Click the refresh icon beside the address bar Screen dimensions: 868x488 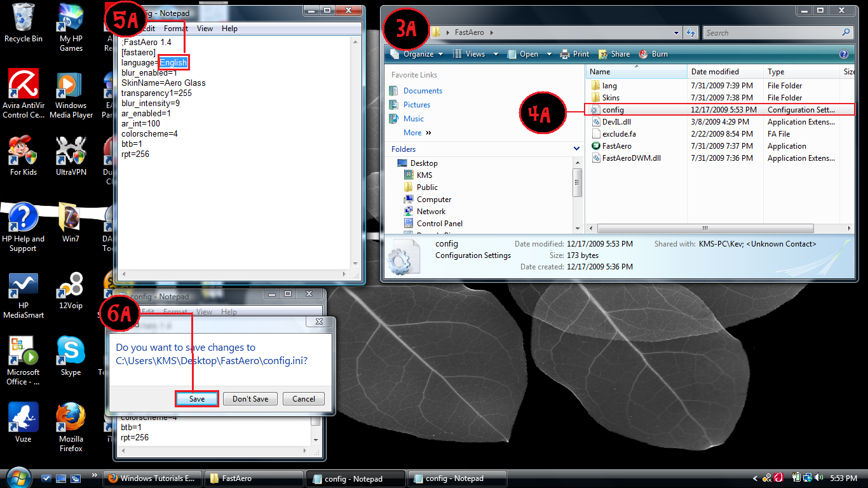click(691, 32)
